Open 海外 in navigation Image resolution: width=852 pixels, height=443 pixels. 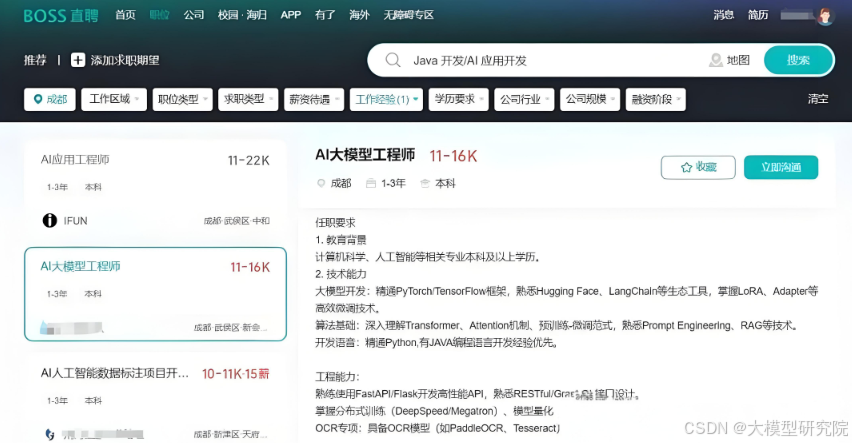pos(359,15)
